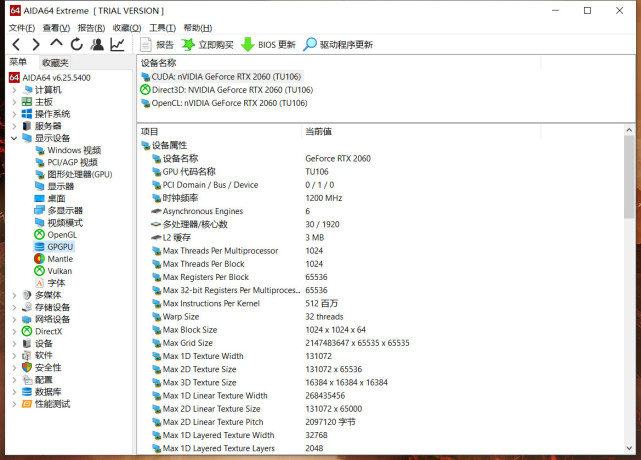Select AIDA64 v6.25.5400 root item
The image size is (641, 460).
50,78
